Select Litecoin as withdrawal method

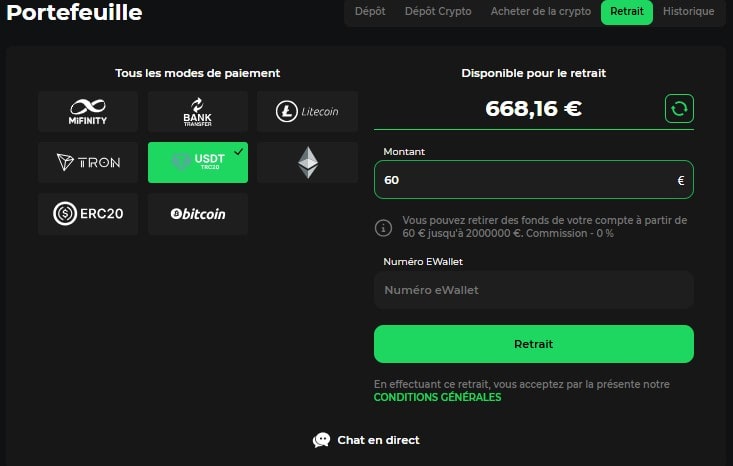click(307, 111)
